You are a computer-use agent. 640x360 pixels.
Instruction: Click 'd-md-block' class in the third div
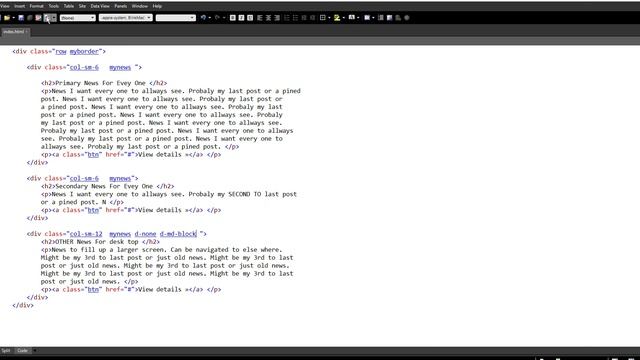coord(178,234)
